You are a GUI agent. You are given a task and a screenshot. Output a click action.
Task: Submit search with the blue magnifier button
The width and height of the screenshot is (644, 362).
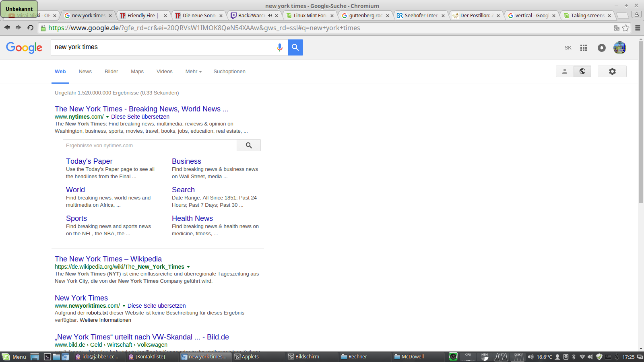[295, 47]
